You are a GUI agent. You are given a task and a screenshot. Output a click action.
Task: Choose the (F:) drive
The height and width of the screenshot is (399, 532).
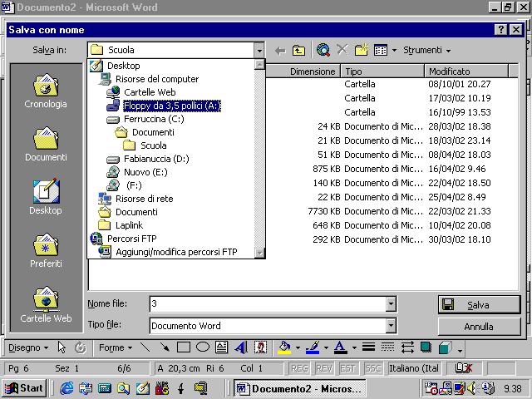[134, 185]
